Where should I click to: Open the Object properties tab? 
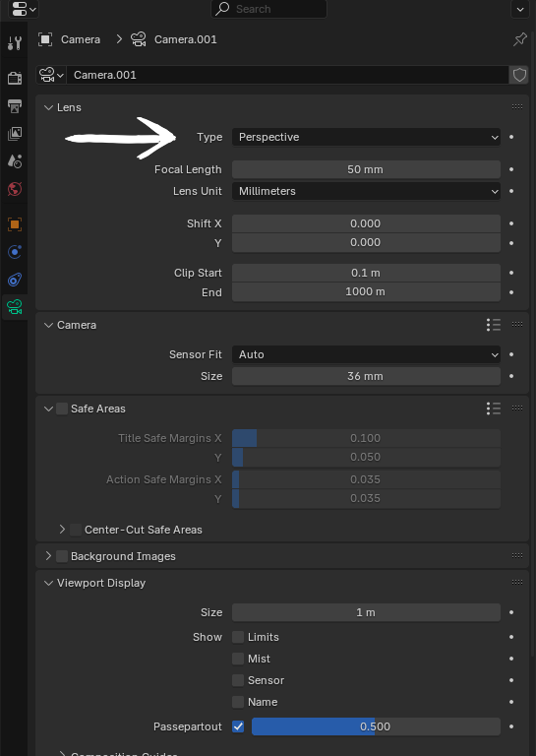coord(15,224)
